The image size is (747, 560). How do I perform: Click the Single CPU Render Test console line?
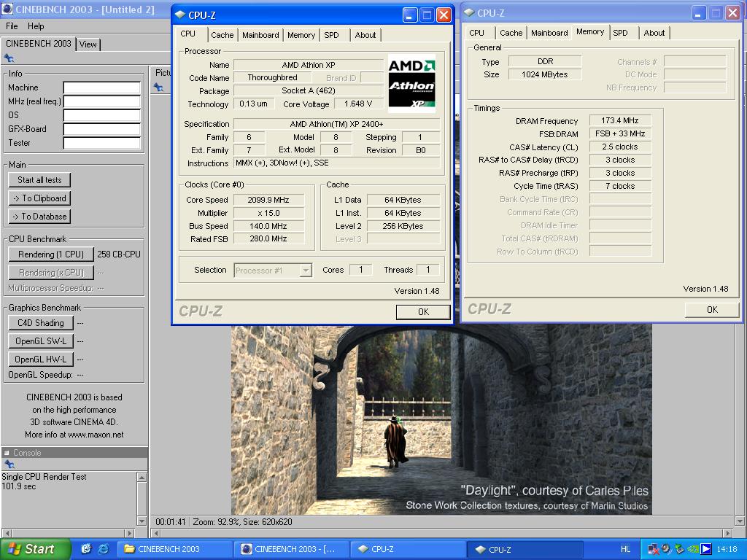pos(44,477)
